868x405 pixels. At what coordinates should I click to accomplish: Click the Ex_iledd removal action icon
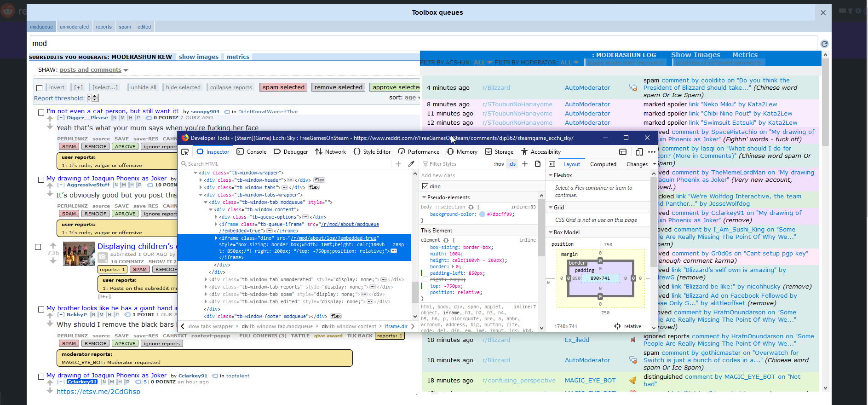click(x=633, y=340)
